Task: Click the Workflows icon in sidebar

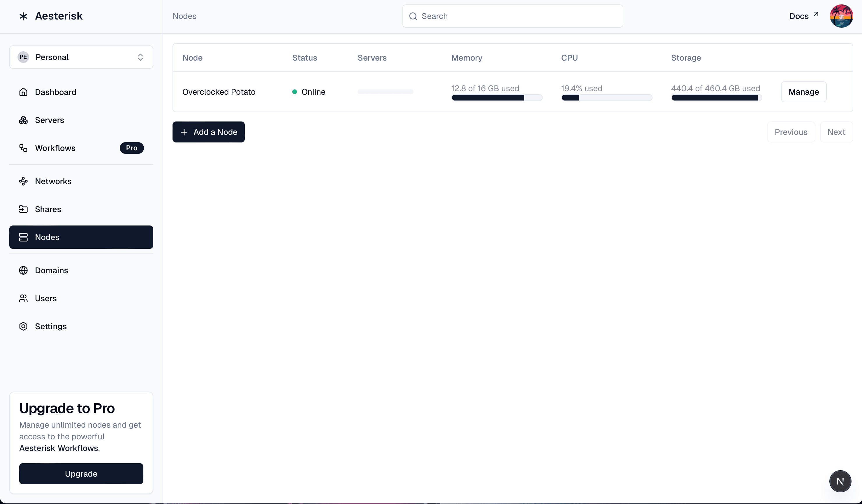Action: 23,148
